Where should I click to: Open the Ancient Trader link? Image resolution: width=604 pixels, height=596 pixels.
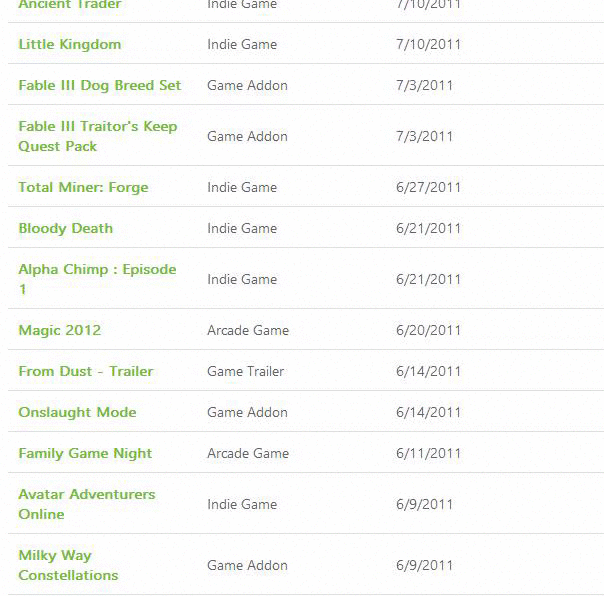(70, 4)
